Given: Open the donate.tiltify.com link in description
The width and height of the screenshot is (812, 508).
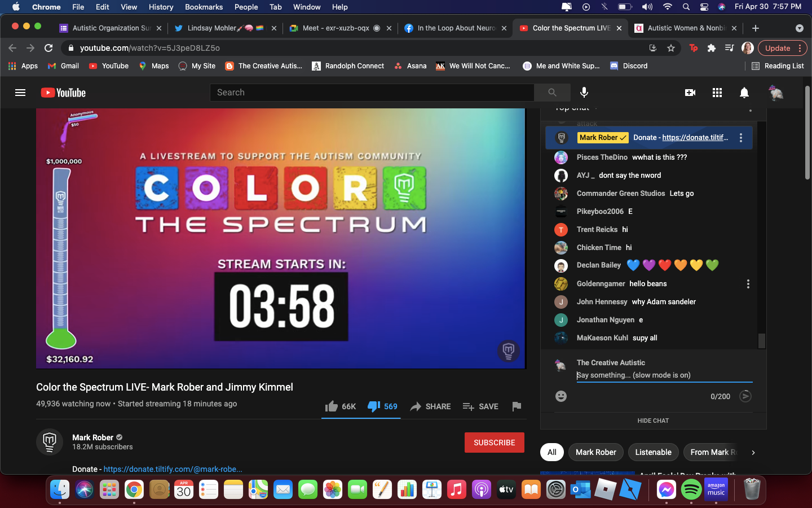Looking at the screenshot, I should click(173, 469).
